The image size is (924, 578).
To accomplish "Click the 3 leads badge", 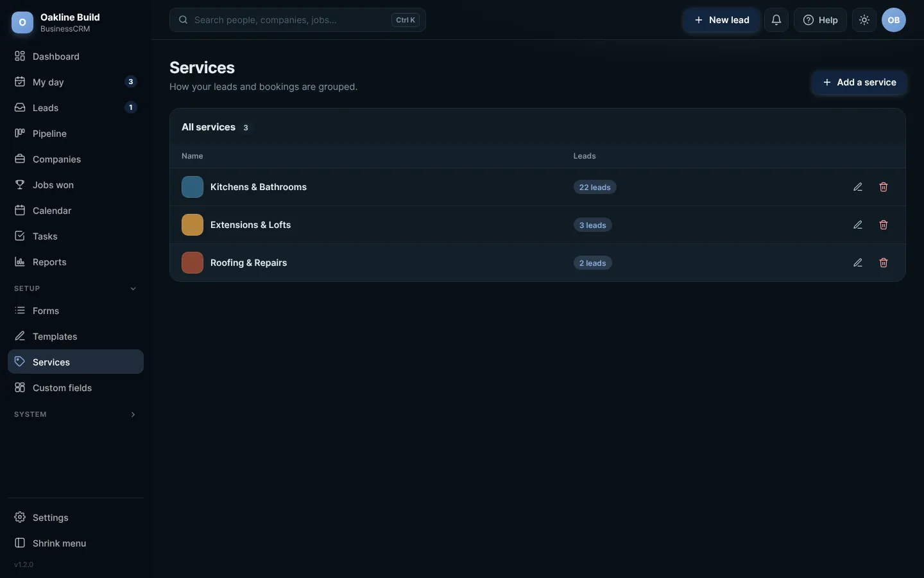I will pyautogui.click(x=593, y=225).
